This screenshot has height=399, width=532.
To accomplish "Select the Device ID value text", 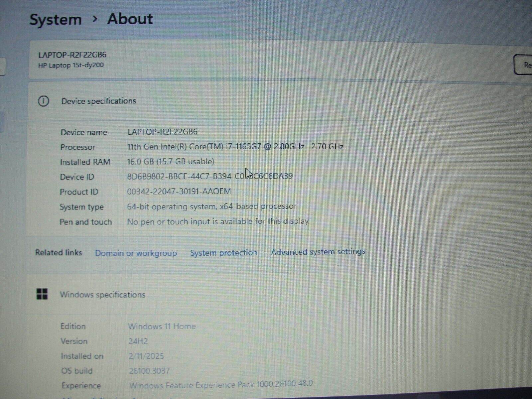I will (x=209, y=176).
